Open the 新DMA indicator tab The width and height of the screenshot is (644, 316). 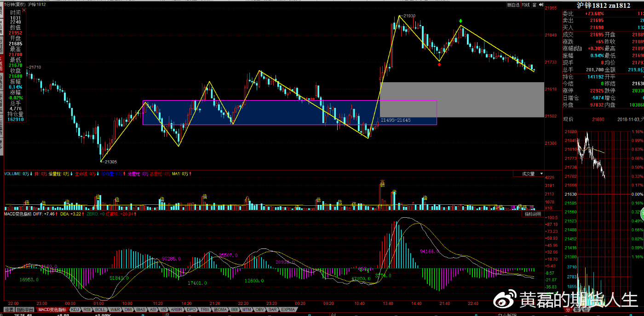click(x=221, y=310)
